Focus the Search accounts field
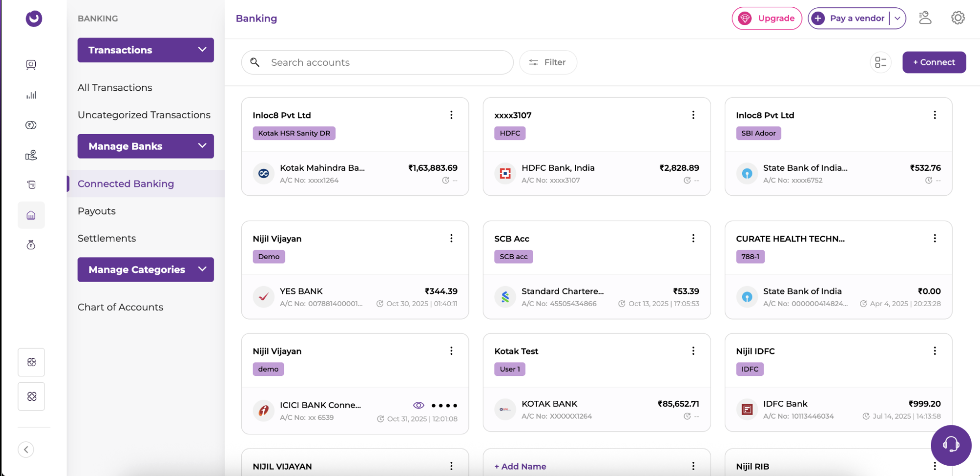The width and height of the screenshot is (980, 476). (377, 62)
